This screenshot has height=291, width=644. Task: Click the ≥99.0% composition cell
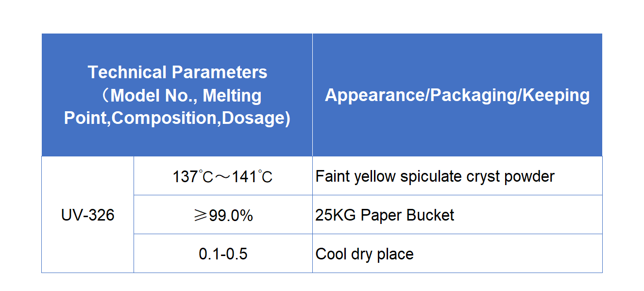(223, 215)
